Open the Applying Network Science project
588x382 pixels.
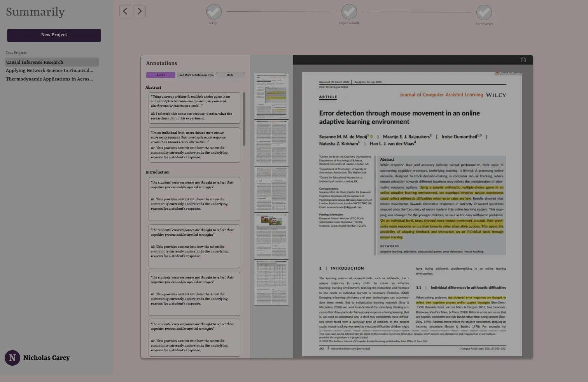point(49,70)
